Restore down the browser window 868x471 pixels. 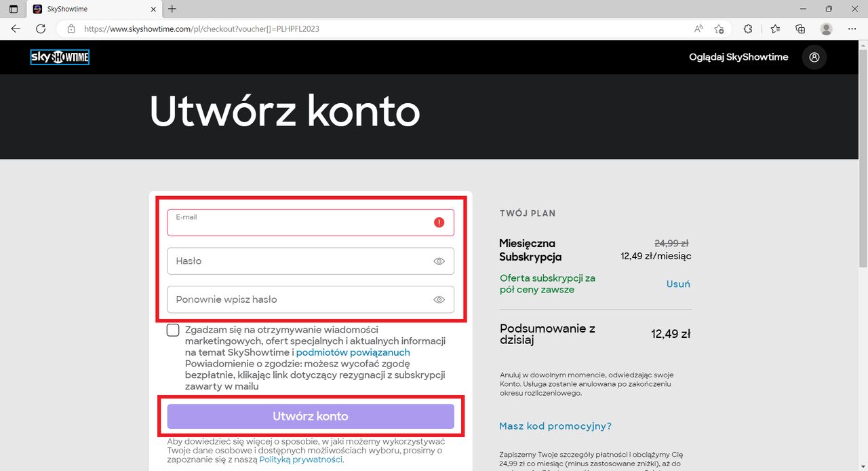(828, 9)
